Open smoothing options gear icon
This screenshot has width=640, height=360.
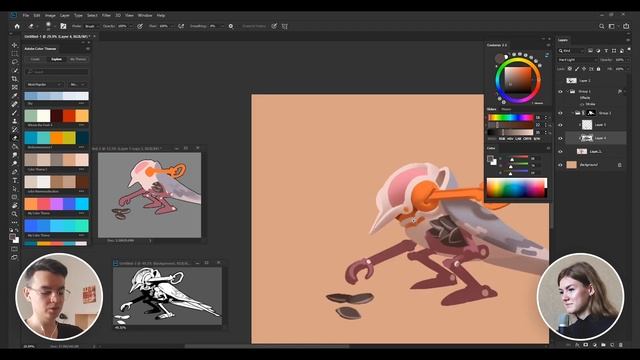[x=231, y=26]
